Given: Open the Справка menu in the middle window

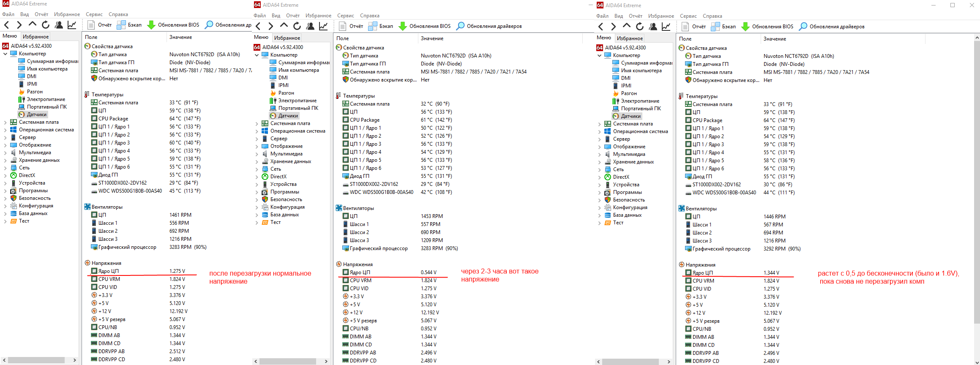Looking at the screenshot, I should click(370, 16).
